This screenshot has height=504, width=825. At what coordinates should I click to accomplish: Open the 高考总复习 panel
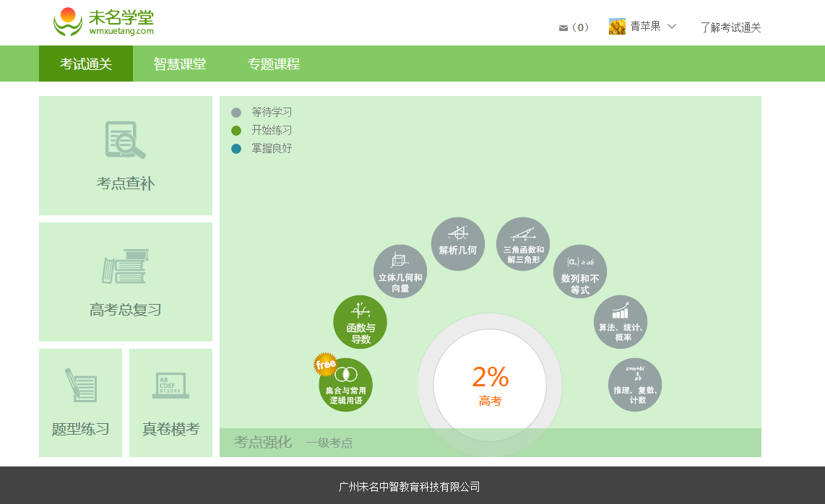pyautogui.click(x=126, y=282)
